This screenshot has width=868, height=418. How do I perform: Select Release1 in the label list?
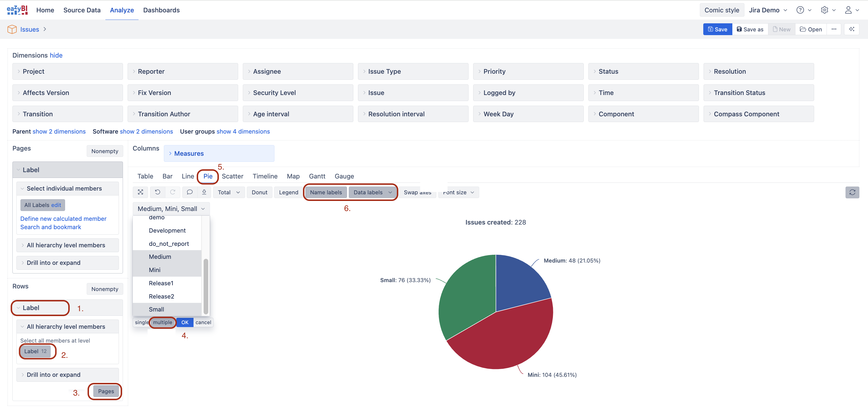[x=161, y=283]
